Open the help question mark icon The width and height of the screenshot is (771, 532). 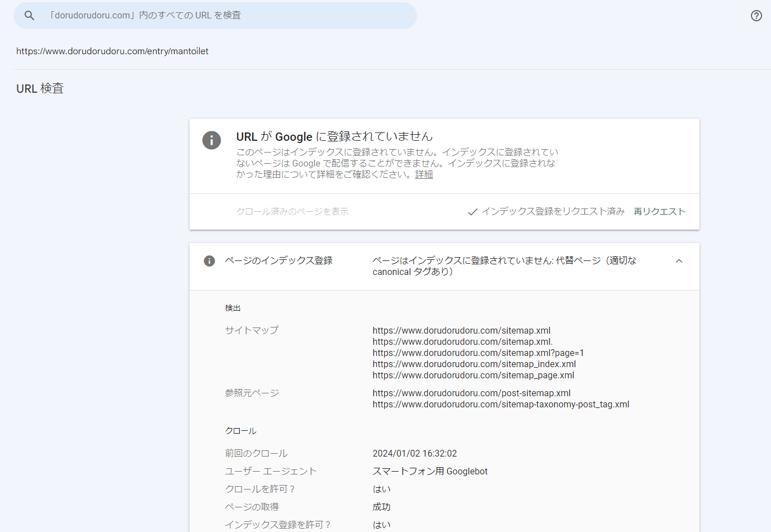point(756,16)
